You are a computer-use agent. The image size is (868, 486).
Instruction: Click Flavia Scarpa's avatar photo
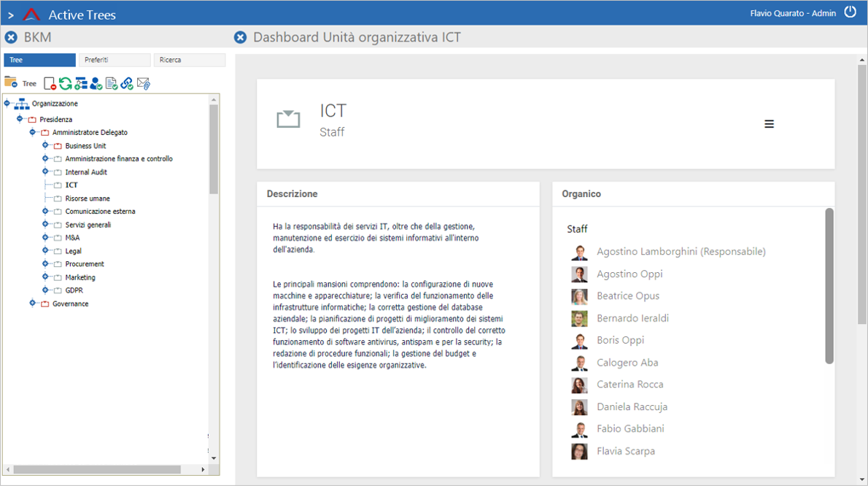[580, 452]
